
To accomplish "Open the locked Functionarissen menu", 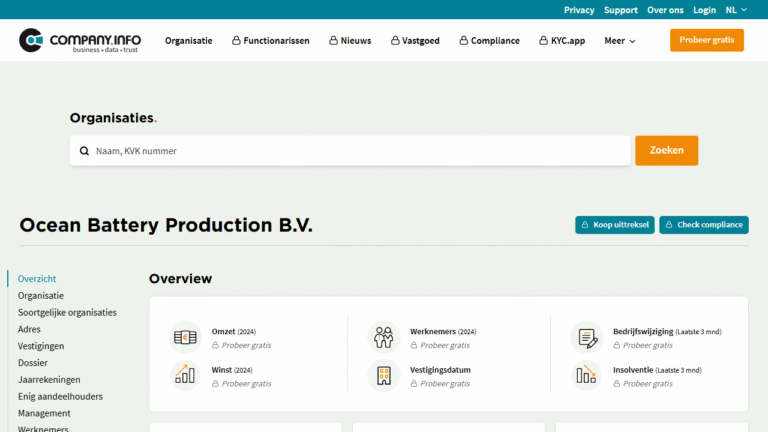I will point(271,41).
